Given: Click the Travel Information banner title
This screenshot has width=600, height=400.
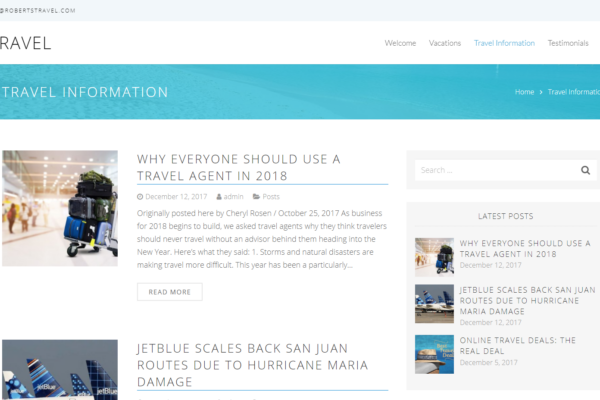Looking at the screenshot, I should [85, 92].
